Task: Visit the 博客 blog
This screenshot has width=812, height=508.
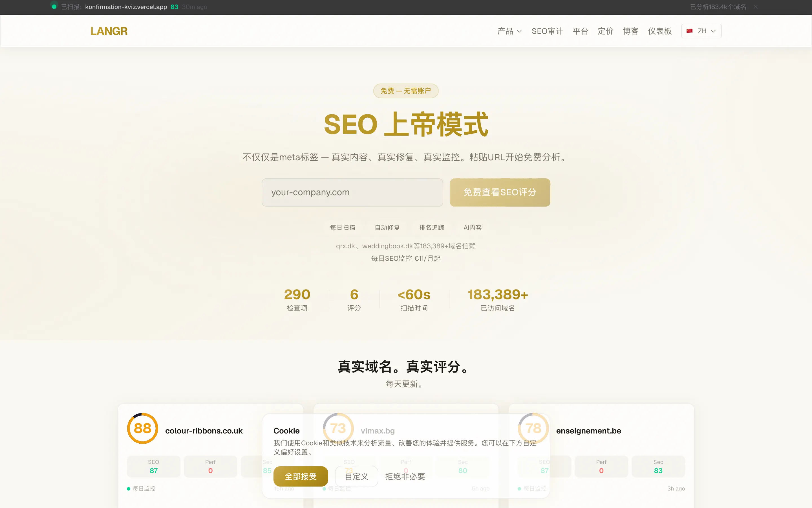Action: [x=630, y=31]
